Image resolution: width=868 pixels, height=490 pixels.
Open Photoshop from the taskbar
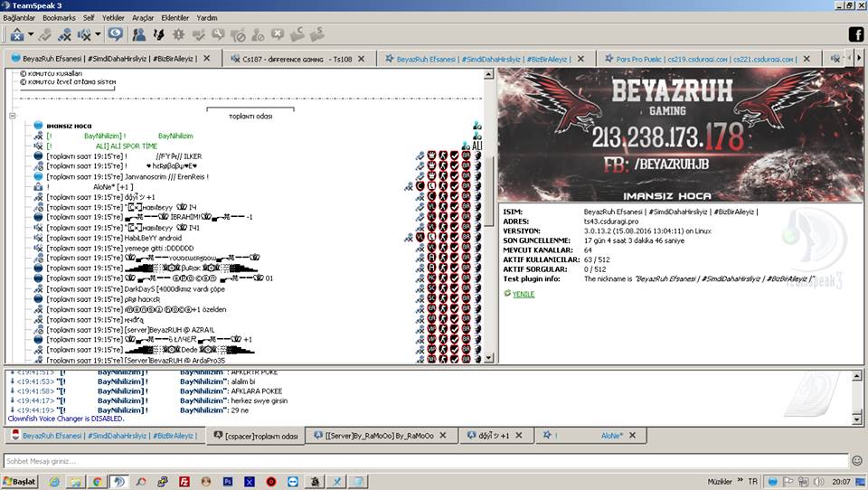(228, 482)
